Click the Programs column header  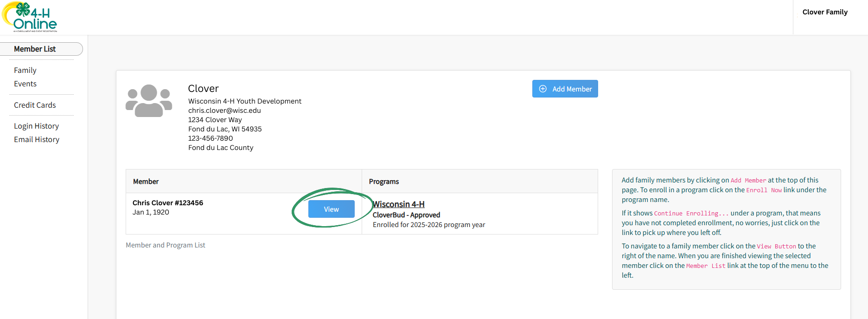(383, 182)
